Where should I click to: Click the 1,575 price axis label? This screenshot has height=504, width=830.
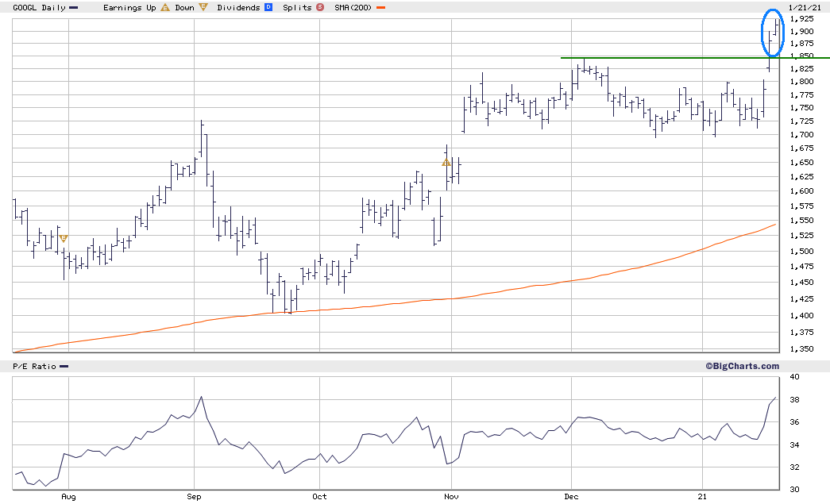(802, 206)
